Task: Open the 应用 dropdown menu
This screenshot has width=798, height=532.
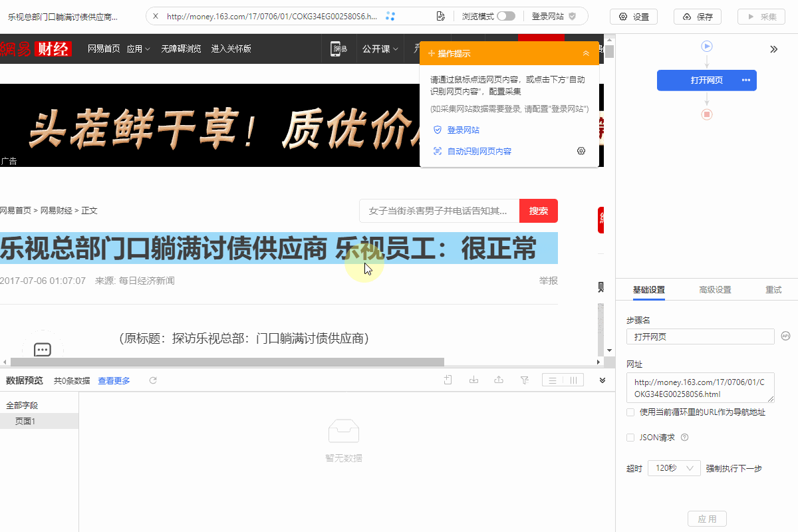Action: coord(138,49)
